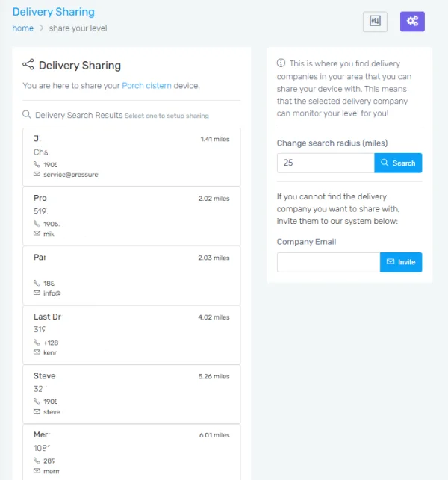Viewport: 448px width, 480px height.
Task: Select the delivery result at 2.02 miles
Action: click(131, 216)
